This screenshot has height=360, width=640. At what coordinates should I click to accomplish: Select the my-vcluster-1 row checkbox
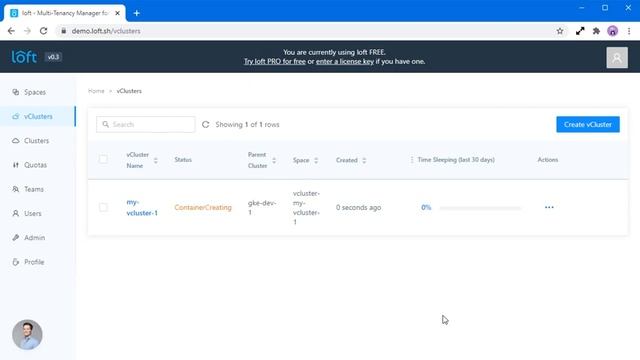(103, 207)
